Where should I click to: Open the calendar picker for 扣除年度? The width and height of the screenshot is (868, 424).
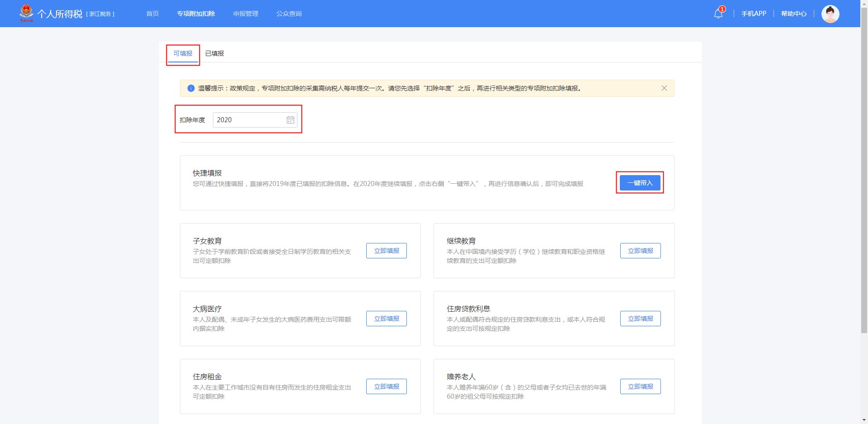290,120
